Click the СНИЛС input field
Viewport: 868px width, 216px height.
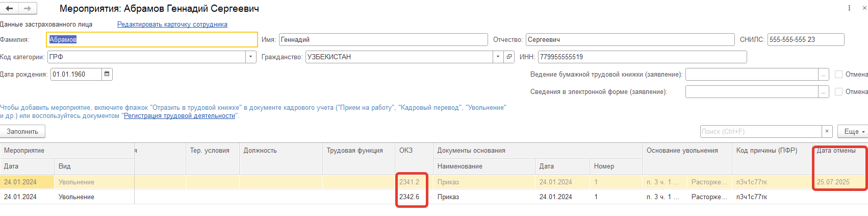[x=805, y=40]
